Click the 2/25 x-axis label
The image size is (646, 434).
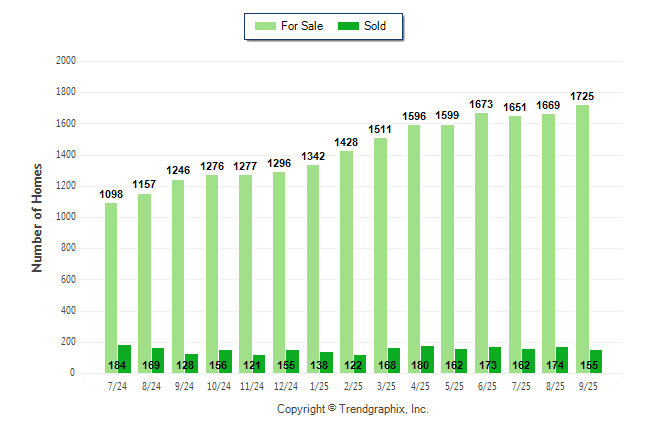click(x=353, y=386)
